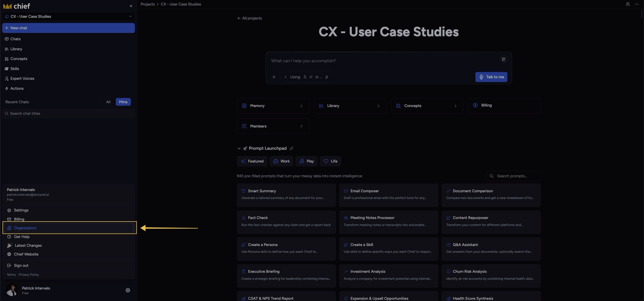This screenshot has height=301, width=644.
Task: Expand the Using sources selector
Action: coord(307,77)
